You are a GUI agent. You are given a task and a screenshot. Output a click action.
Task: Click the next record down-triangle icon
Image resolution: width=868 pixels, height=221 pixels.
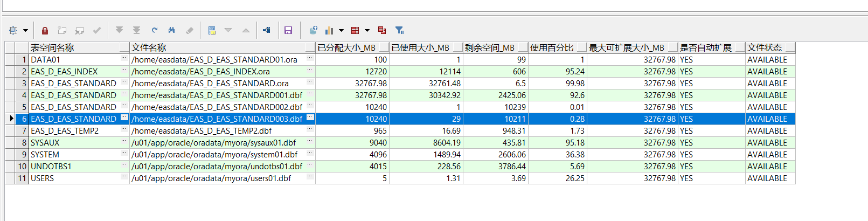point(228,31)
